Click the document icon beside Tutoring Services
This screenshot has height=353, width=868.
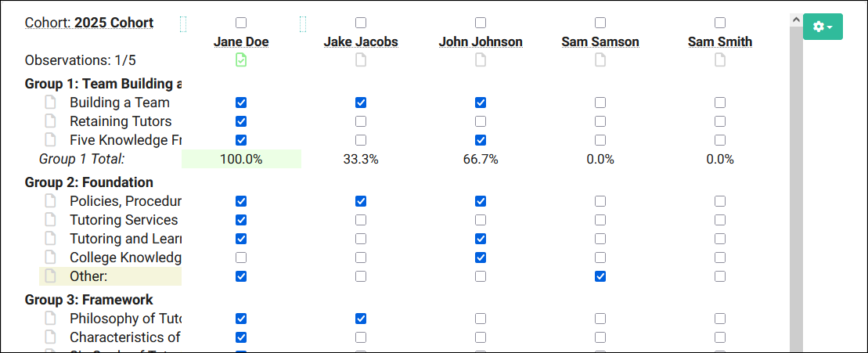point(51,220)
